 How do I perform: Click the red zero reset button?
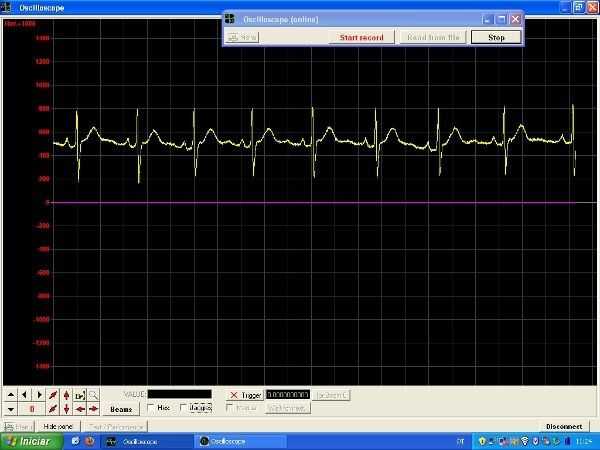click(32, 409)
